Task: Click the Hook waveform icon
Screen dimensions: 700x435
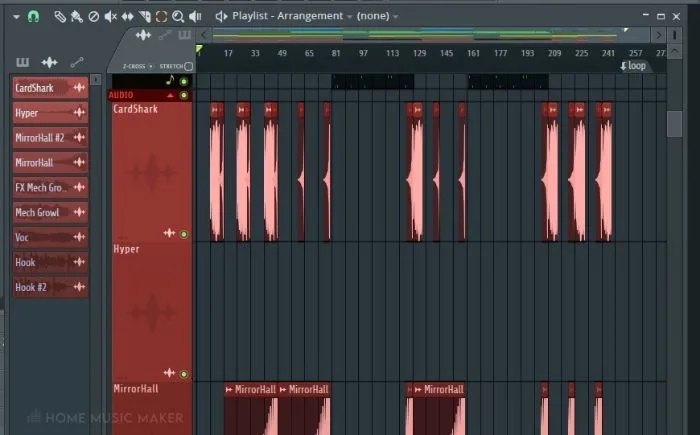Action: 79,262
